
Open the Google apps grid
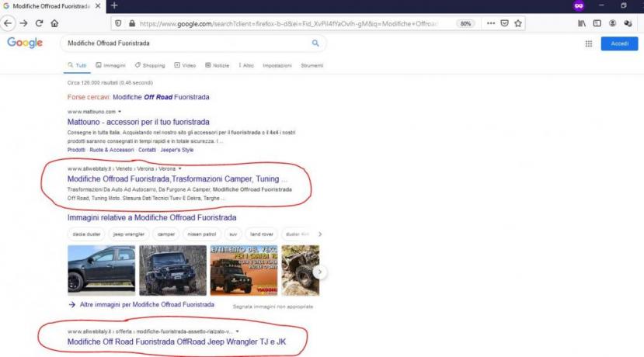point(589,43)
